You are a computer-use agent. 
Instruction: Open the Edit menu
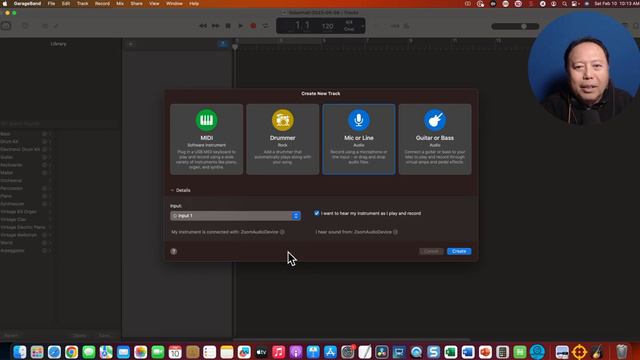click(66, 4)
